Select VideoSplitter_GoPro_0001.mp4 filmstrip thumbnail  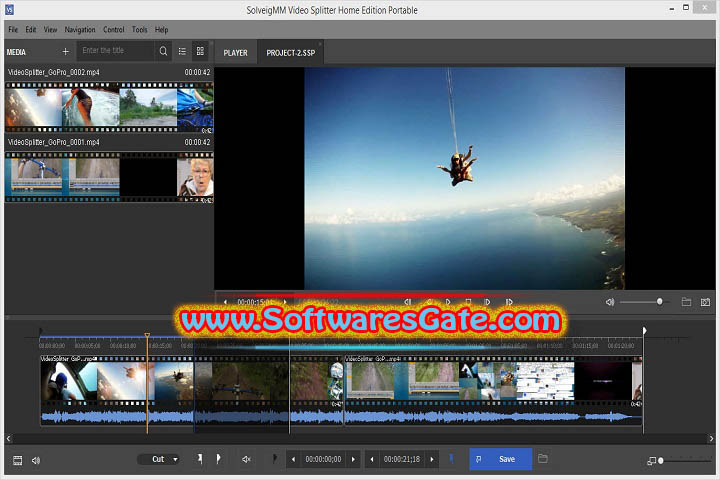109,177
